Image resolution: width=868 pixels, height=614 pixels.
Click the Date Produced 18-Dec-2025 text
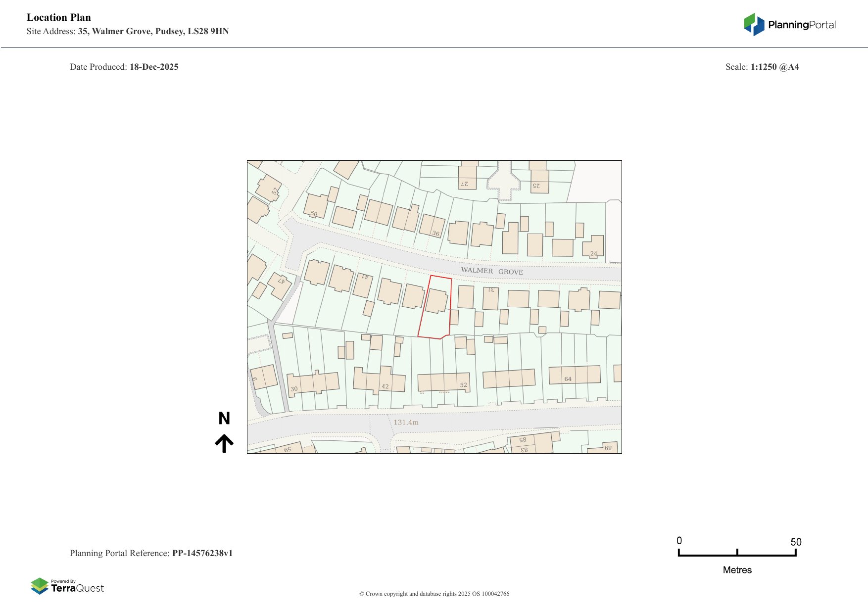pyautogui.click(x=124, y=67)
